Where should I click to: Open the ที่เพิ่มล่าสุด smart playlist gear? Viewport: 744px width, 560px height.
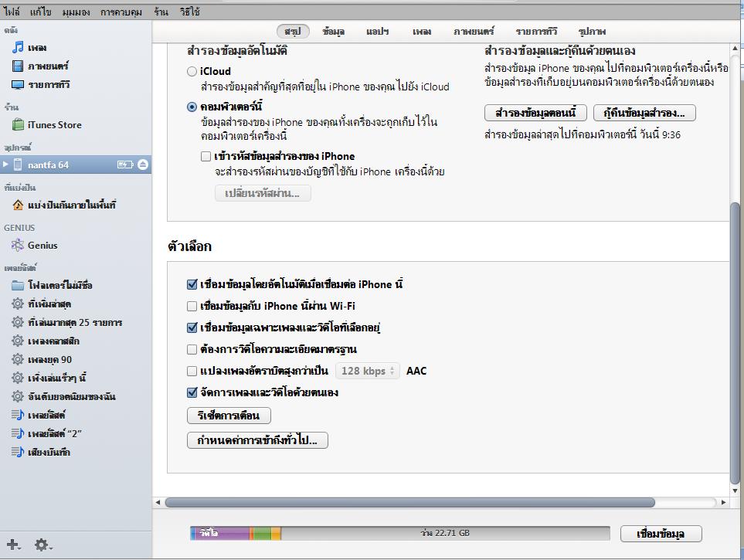(x=18, y=304)
